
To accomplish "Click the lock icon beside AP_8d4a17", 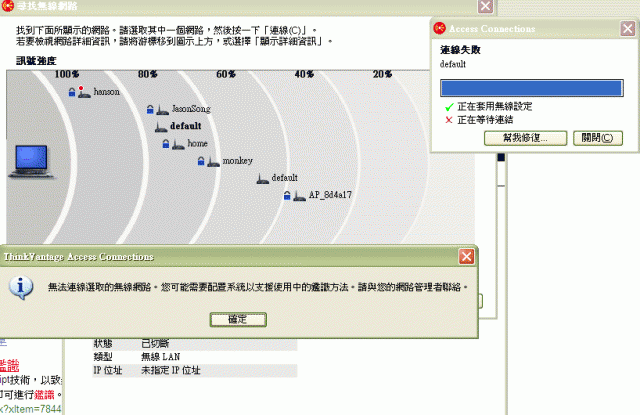I will tap(287, 195).
